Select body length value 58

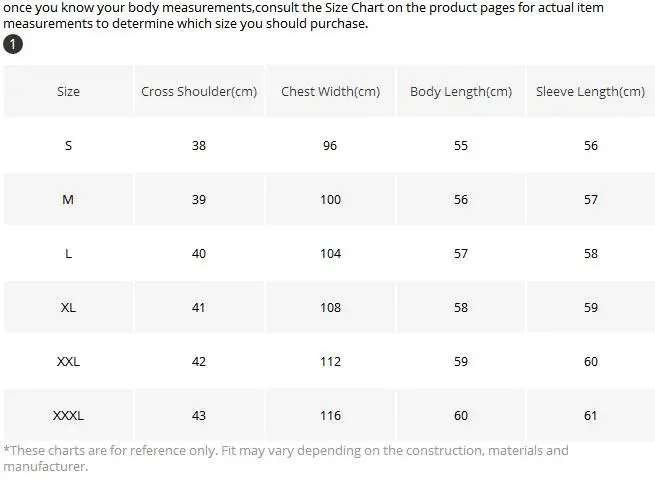(x=461, y=308)
